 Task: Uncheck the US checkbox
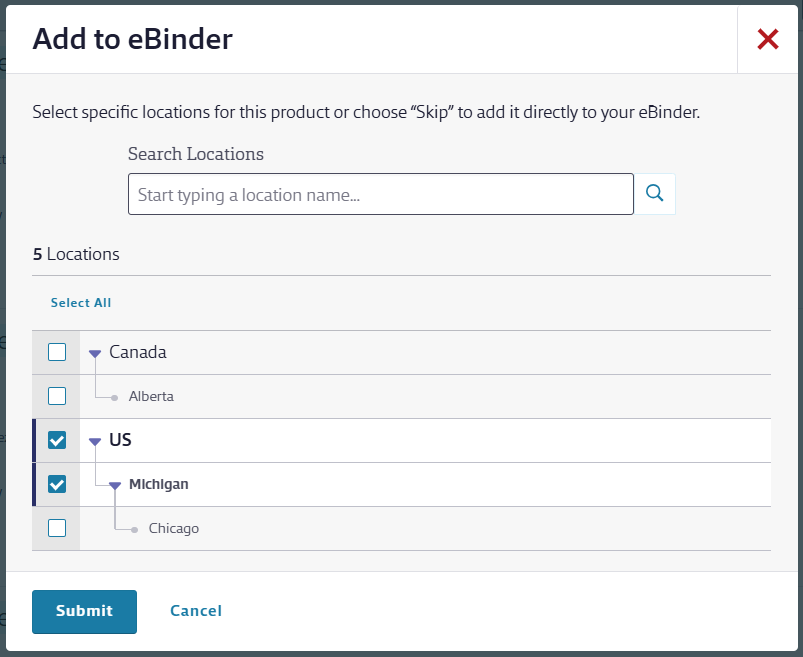click(x=57, y=440)
